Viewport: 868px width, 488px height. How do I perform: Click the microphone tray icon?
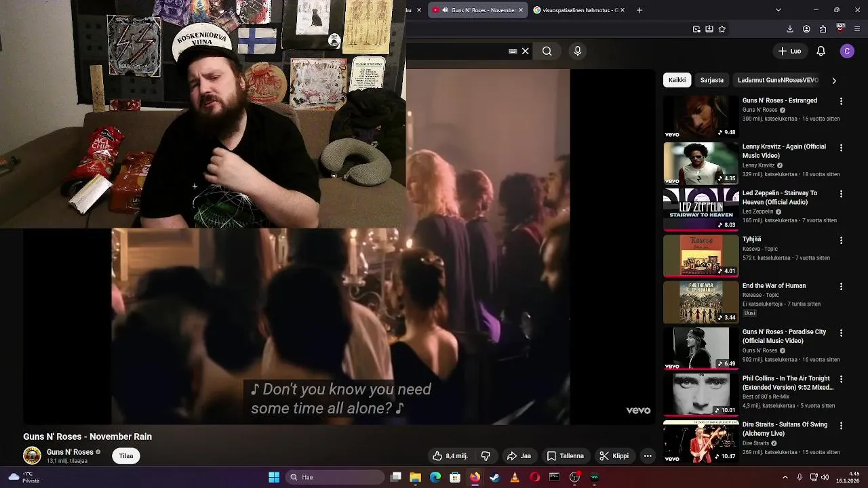[x=800, y=477]
